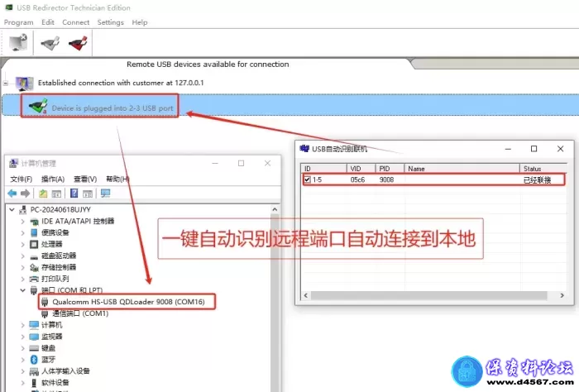Collapse the 端口 (COM 和 LPT) node

[23, 290]
